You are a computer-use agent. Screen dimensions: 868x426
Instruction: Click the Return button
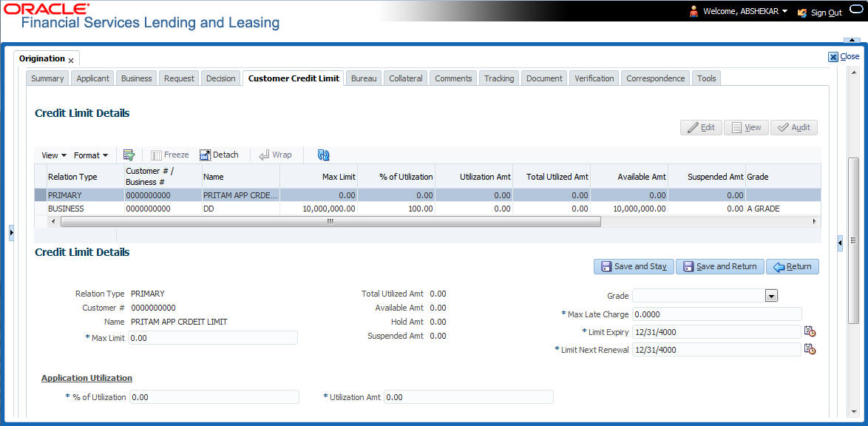tap(792, 266)
